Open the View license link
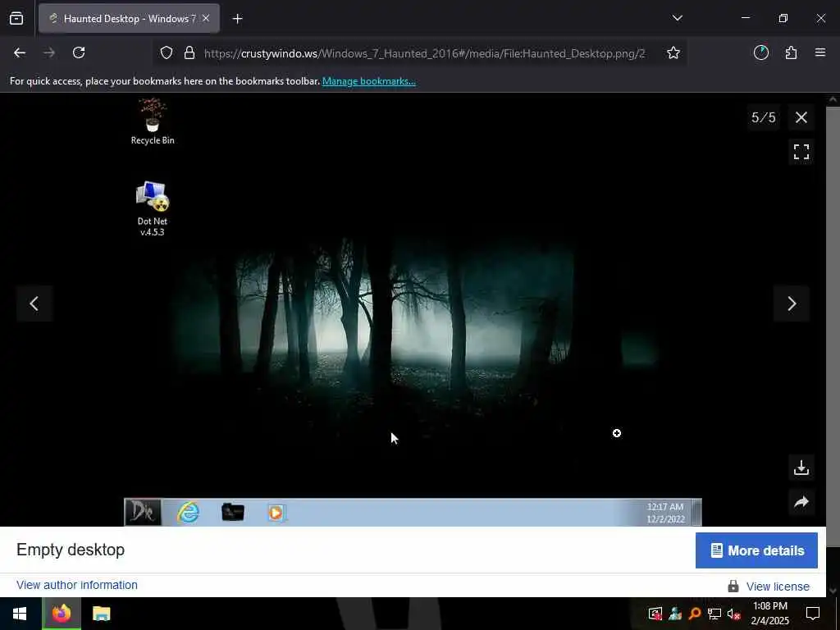The height and width of the screenshot is (630, 840). click(x=778, y=587)
